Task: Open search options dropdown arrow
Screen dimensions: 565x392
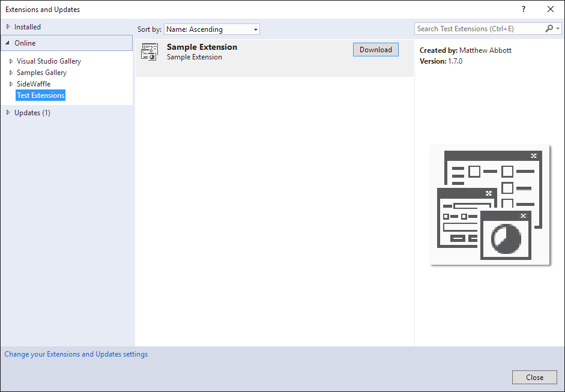Action: point(558,29)
